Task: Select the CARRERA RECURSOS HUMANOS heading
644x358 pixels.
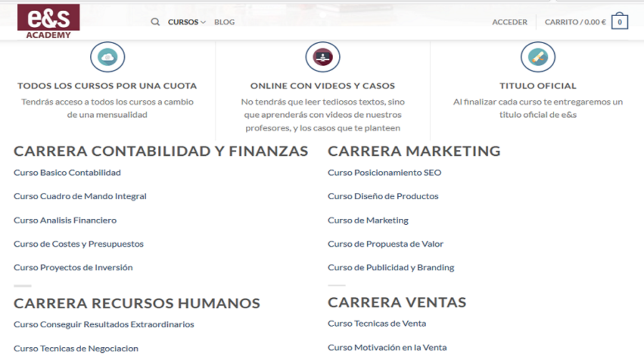Action: (137, 304)
